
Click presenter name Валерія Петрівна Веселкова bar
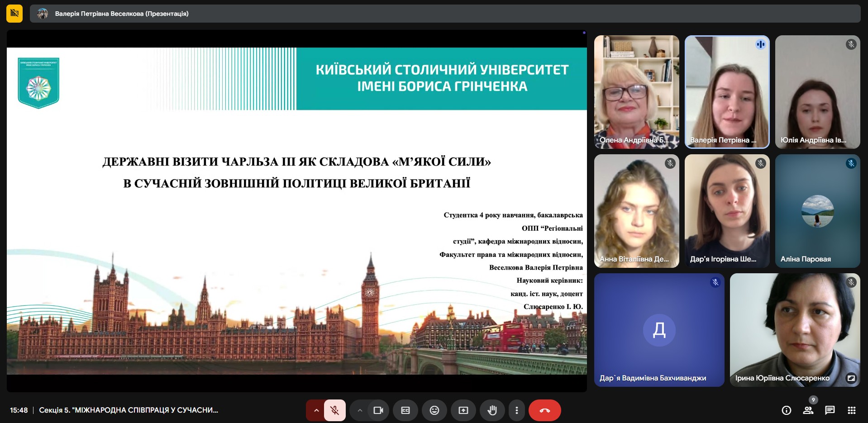[122, 14]
